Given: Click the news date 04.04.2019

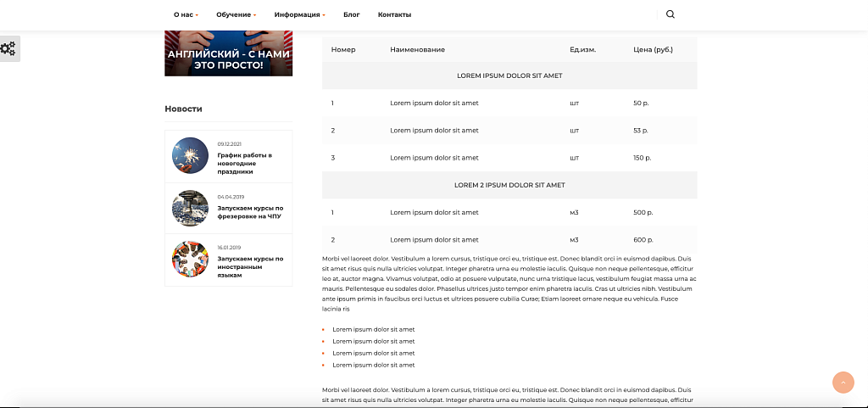Looking at the screenshot, I should (x=231, y=197).
